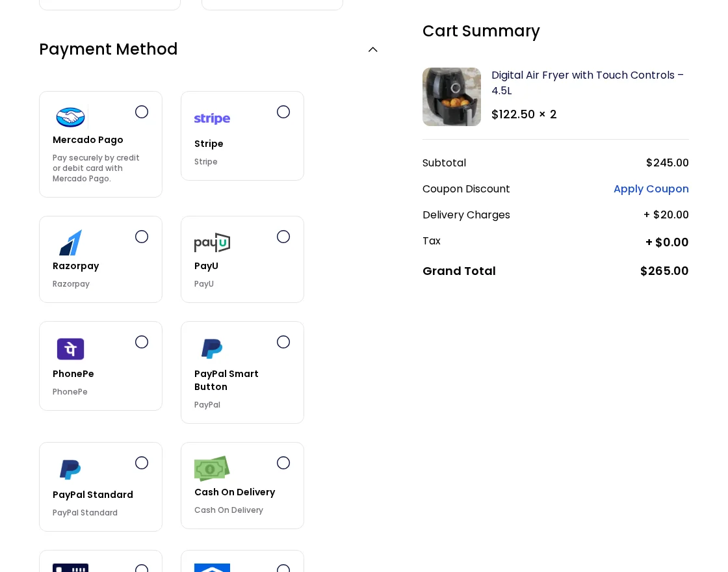
Task: Click the PayPal Smart Button logo
Action: pyautogui.click(x=212, y=348)
